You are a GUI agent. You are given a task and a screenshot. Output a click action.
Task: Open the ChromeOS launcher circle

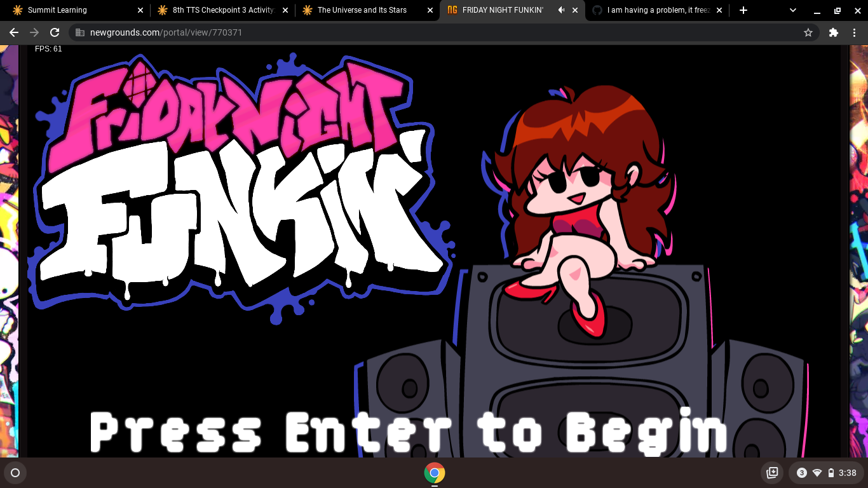click(x=15, y=473)
